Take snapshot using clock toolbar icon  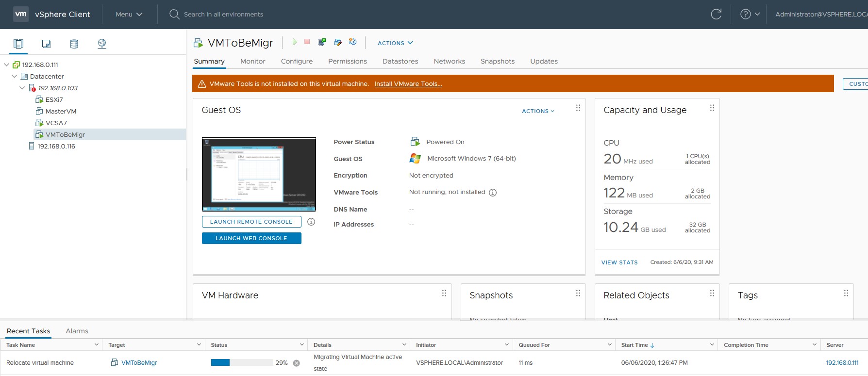point(353,42)
